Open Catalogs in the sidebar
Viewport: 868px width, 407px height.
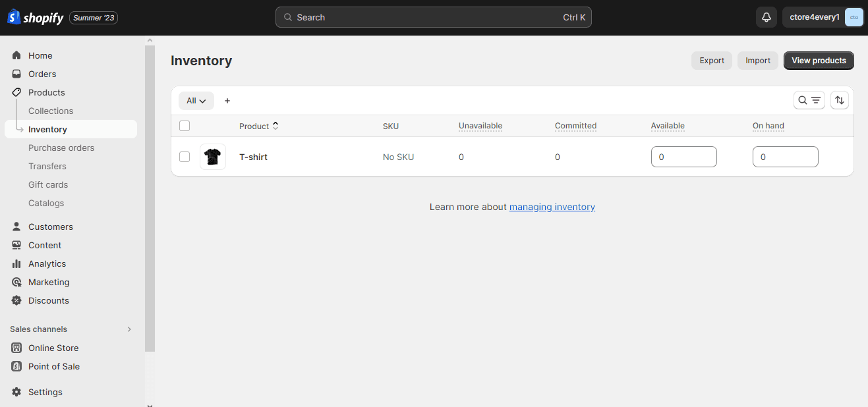click(x=46, y=203)
